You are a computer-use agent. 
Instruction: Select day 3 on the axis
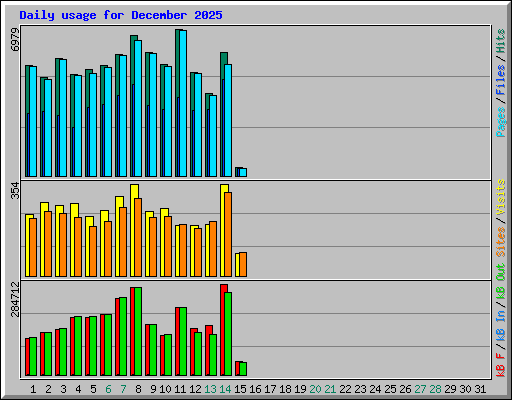point(63,389)
